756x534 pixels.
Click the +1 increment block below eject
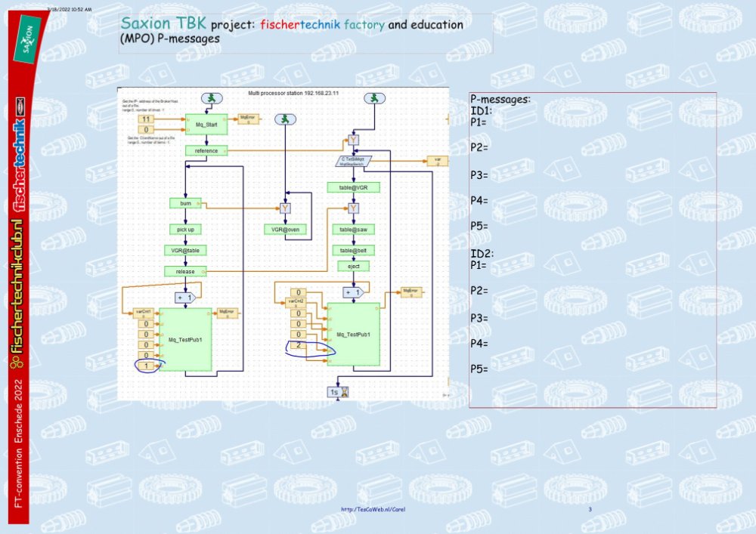click(353, 292)
